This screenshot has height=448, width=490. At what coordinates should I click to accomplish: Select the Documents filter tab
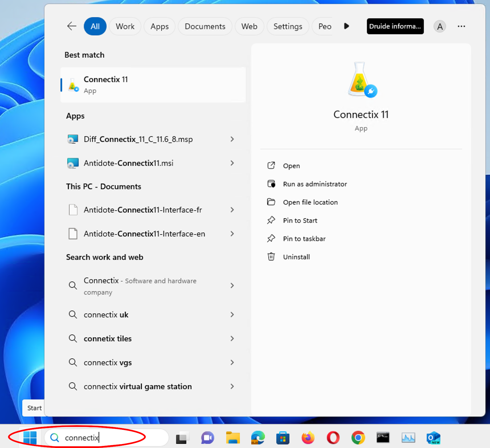(205, 27)
